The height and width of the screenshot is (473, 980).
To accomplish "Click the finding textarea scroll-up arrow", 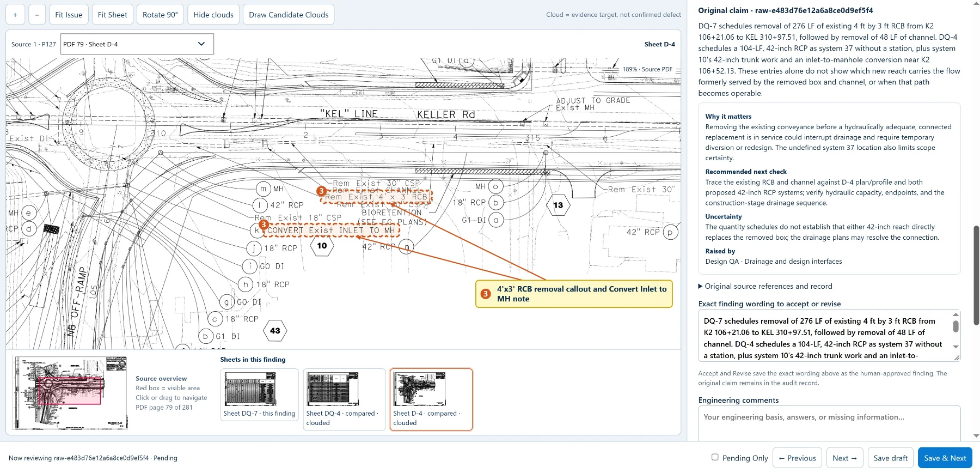I will (955, 314).
